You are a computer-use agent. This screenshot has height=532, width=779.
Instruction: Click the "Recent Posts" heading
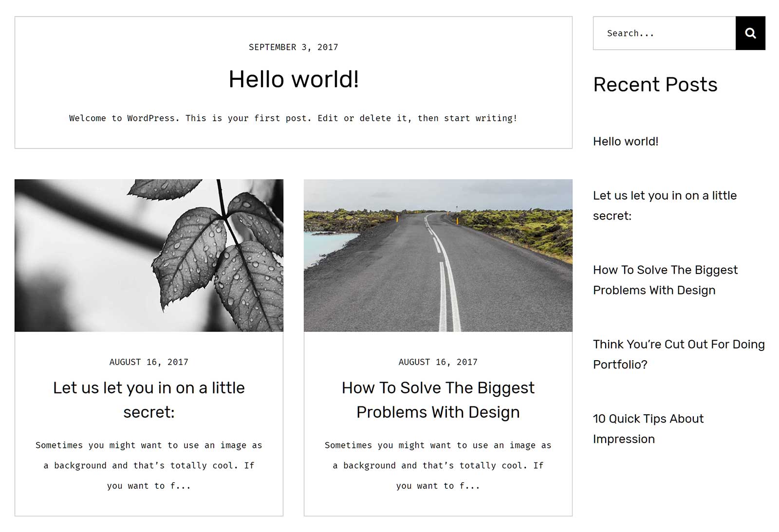click(x=655, y=85)
